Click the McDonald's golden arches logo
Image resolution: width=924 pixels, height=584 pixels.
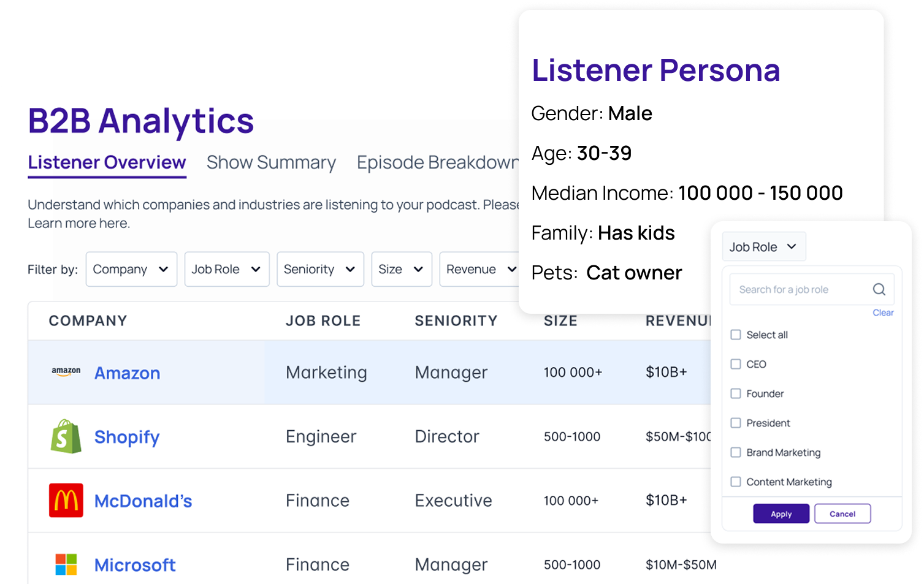pos(66,500)
